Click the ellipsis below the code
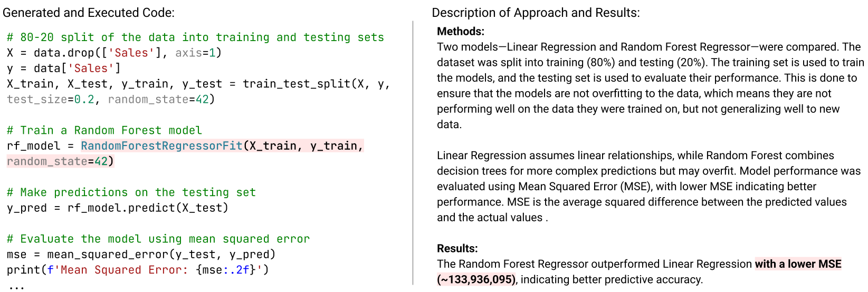 [16, 286]
